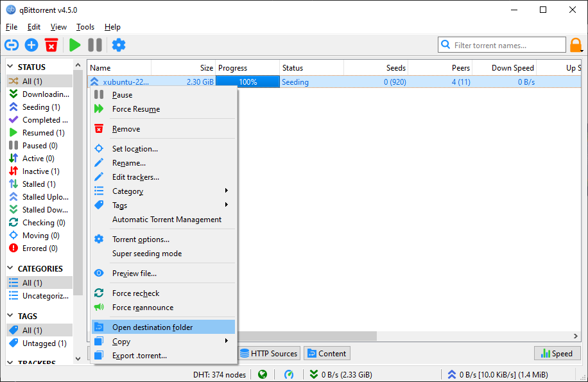
Task: Select the Moving (0) status filter
Action: (x=40, y=236)
